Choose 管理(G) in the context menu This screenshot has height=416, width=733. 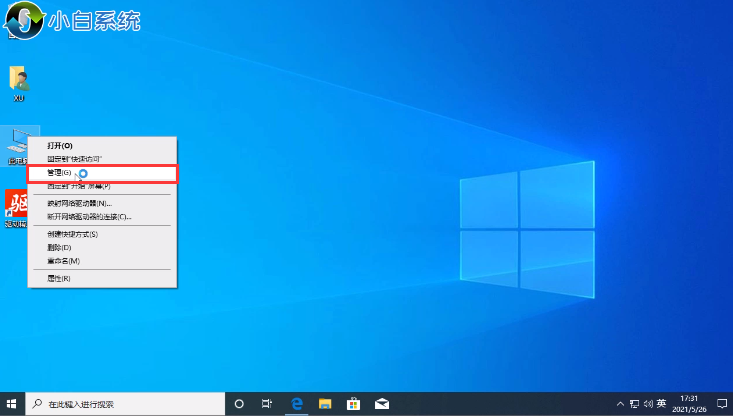click(60, 173)
